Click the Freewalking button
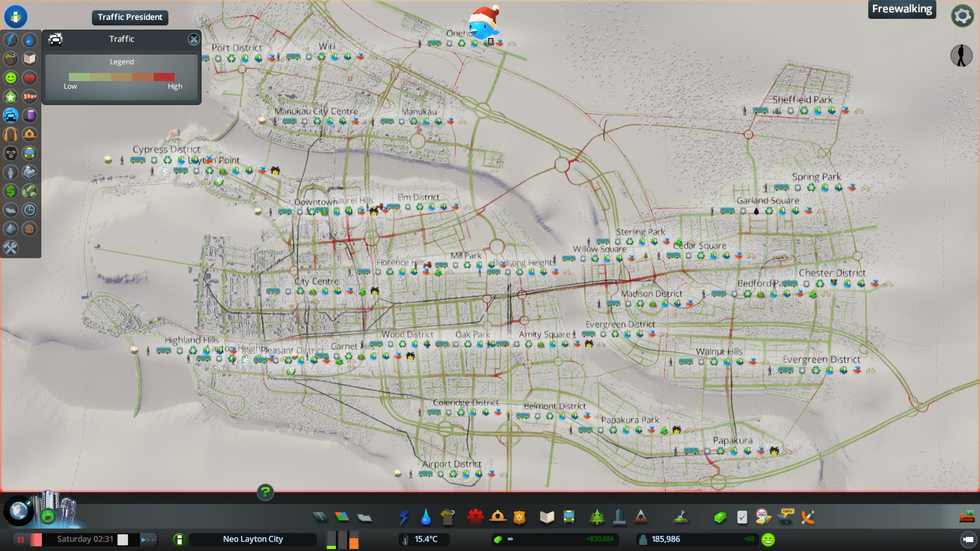980x551 pixels. pos(901,9)
